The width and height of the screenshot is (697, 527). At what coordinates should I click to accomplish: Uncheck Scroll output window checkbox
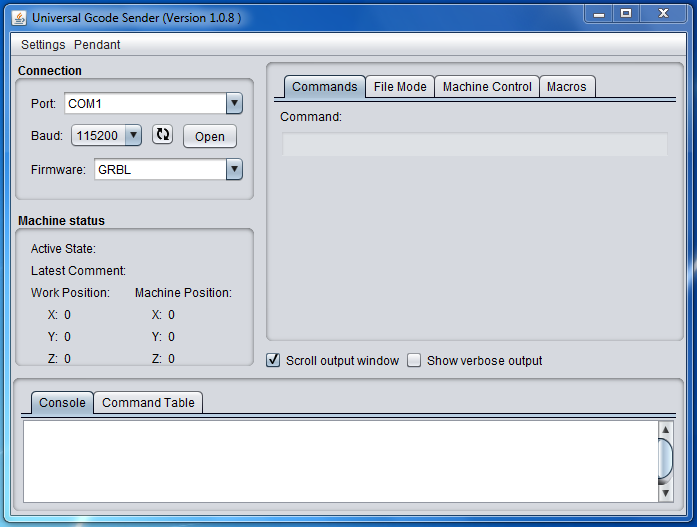273,360
